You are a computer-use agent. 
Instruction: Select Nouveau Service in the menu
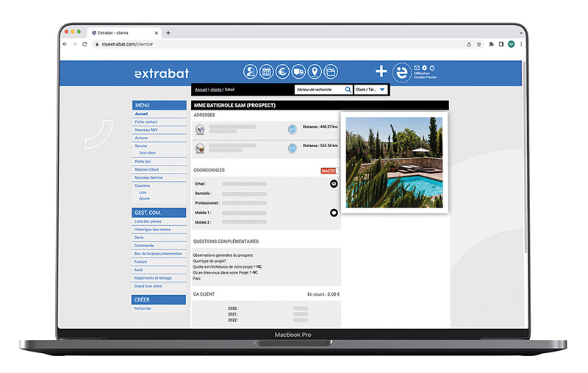pos(148,177)
